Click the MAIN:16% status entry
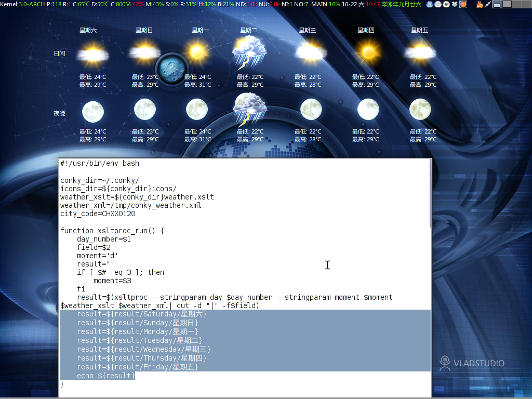 click(326, 4)
